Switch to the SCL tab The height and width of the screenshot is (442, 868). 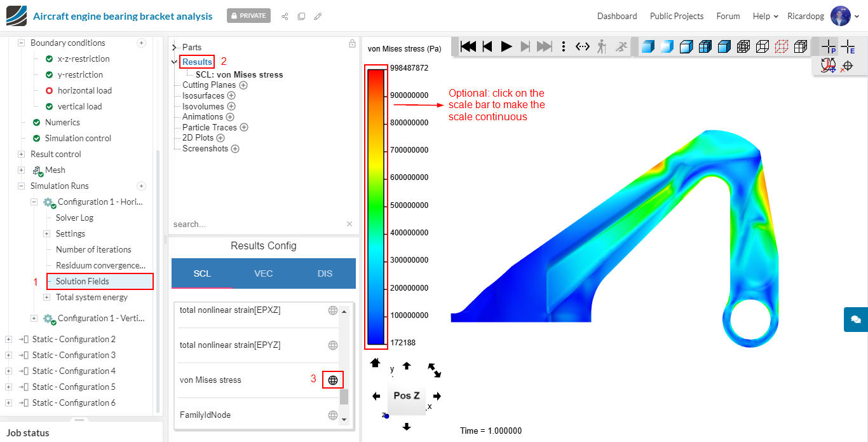click(202, 273)
